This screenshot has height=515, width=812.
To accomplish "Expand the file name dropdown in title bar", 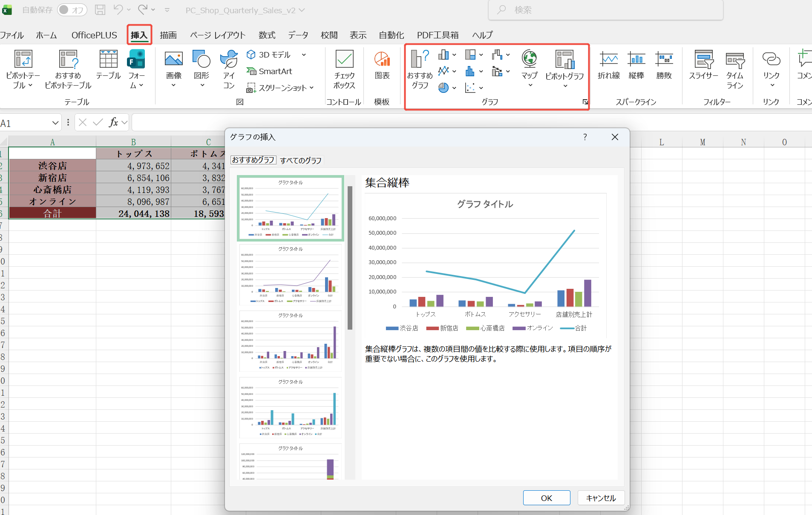I will (x=302, y=10).
